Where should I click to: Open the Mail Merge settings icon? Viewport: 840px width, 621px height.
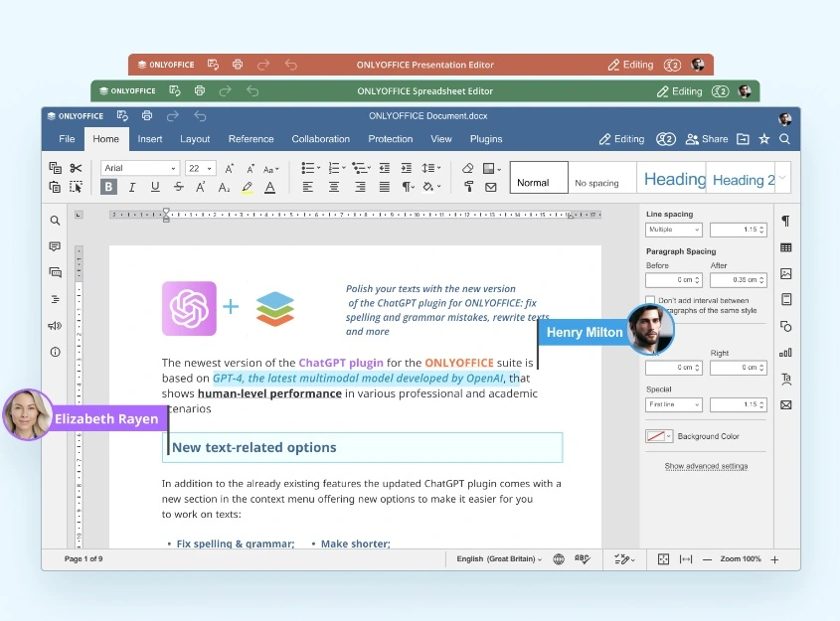(x=785, y=404)
